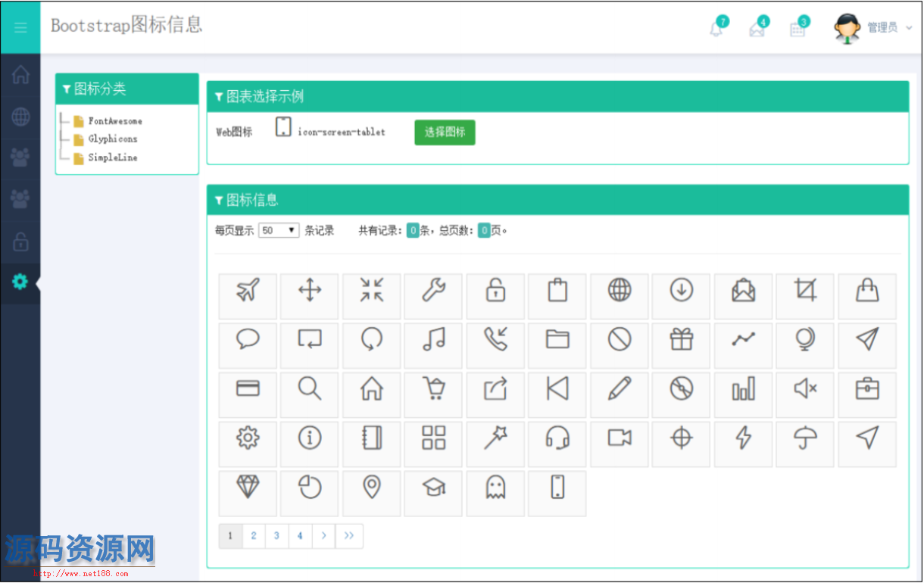Select the smartphone icon tile
The width and height of the screenshot is (924, 583).
[x=557, y=494]
